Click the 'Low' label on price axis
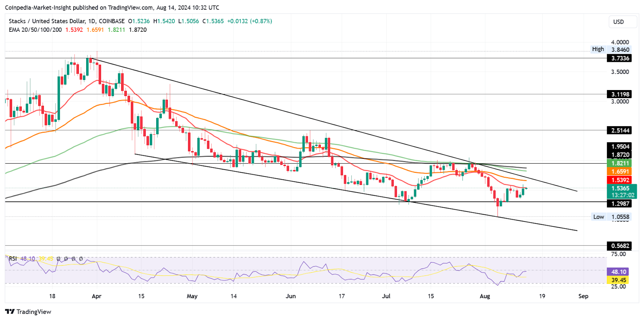644x320 pixels. click(x=599, y=217)
